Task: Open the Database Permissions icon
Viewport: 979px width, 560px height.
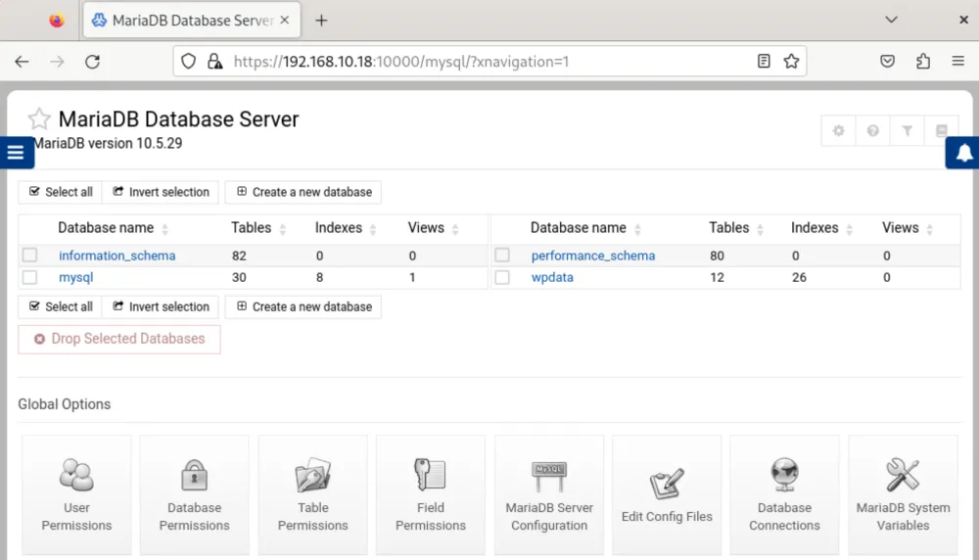Action: 194,493
